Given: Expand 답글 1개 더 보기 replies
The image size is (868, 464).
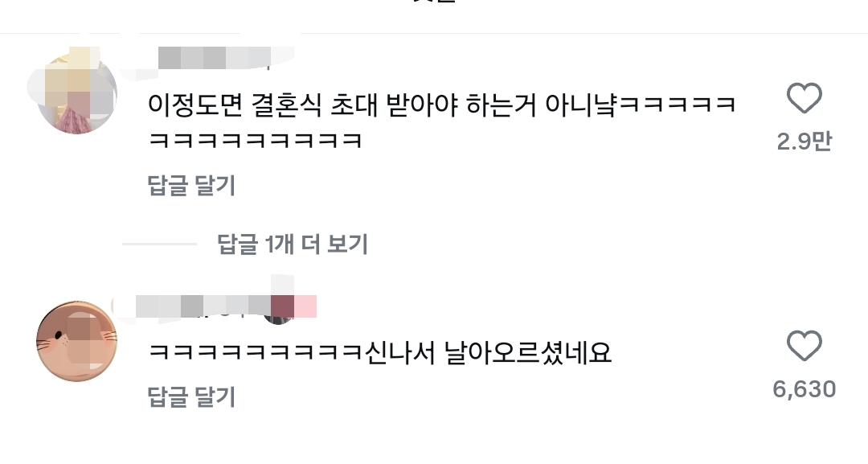Looking at the screenshot, I should [293, 244].
